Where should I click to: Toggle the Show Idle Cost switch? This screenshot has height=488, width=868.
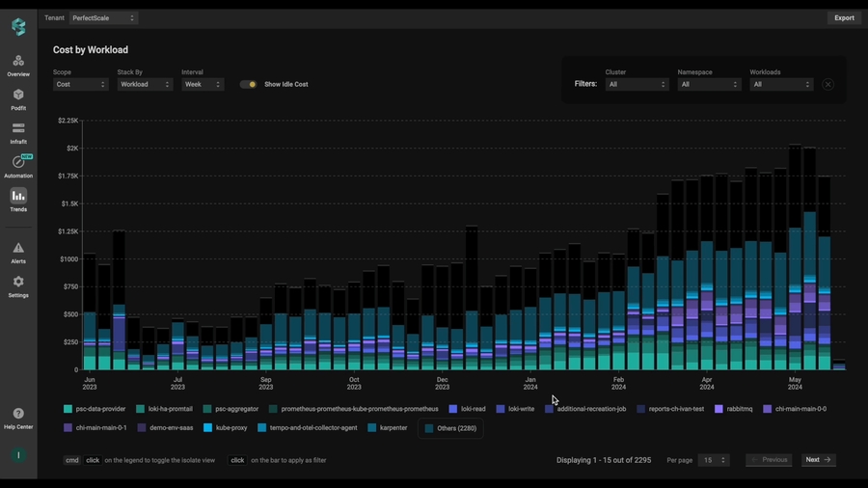(249, 85)
